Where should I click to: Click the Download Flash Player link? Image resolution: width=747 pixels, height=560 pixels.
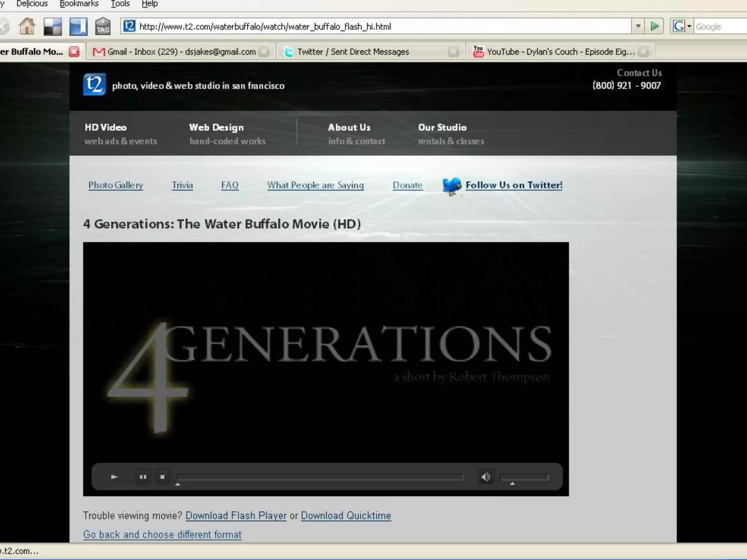point(236,516)
